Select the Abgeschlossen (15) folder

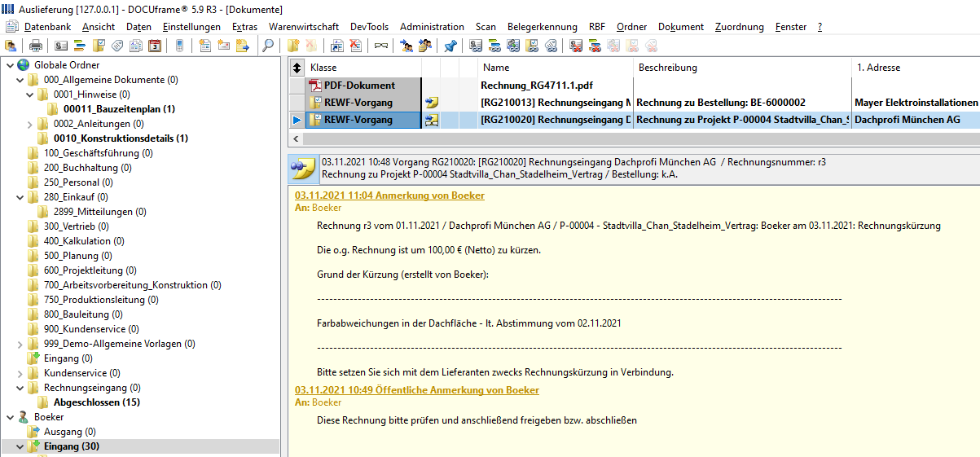tap(97, 402)
